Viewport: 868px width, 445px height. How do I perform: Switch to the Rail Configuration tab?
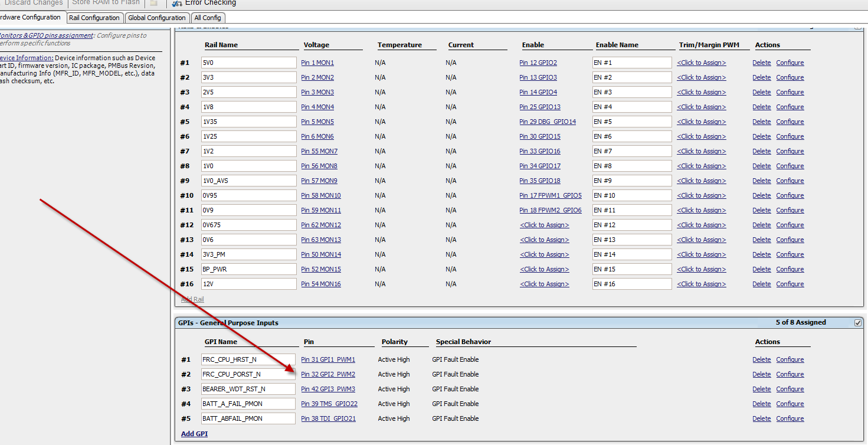pyautogui.click(x=94, y=18)
